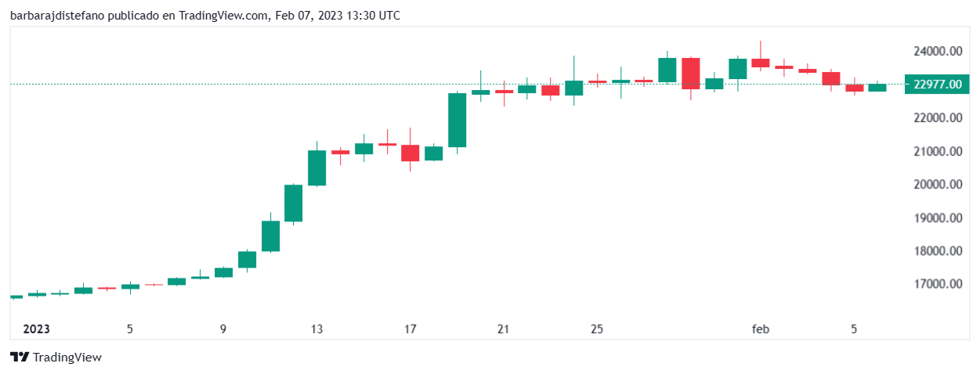Click the TradingView wordmark beside the logo
The image size is (980, 374).
67,358
